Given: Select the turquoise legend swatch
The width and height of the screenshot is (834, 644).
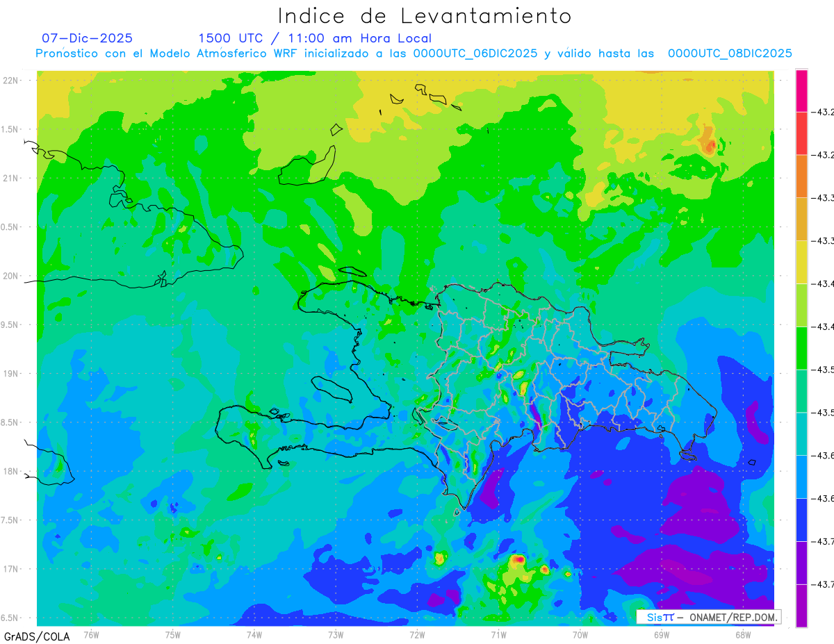Looking at the screenshot, I should coord(801,434).
